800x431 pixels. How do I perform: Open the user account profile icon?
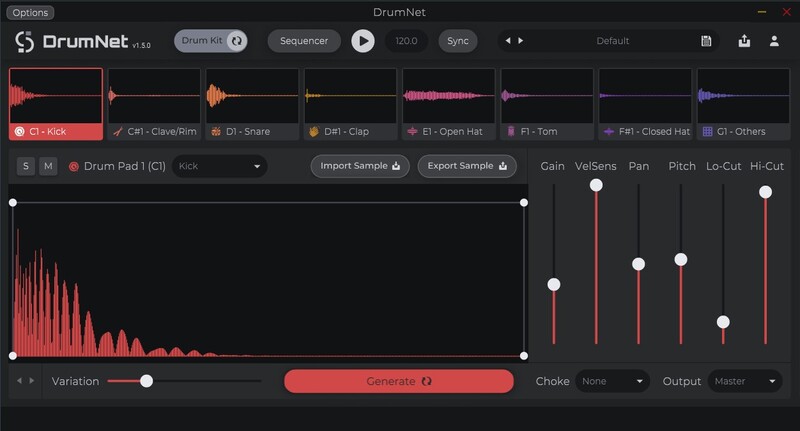click(774, 41)
